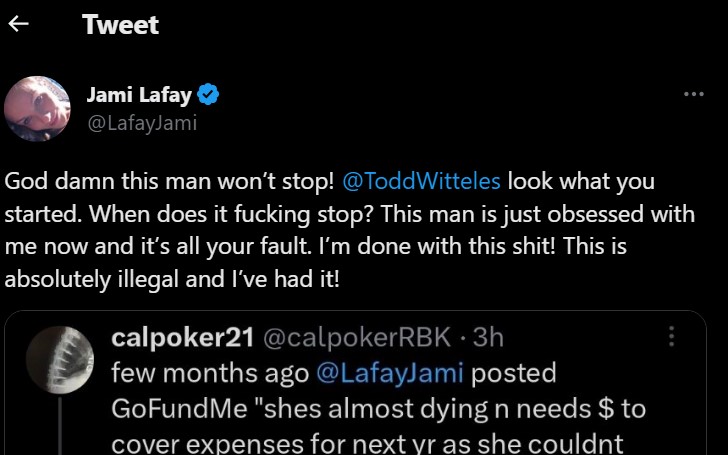Click "few months ago" in quoted tweet
The image size is (728, 455).
(x=210, y=373)
